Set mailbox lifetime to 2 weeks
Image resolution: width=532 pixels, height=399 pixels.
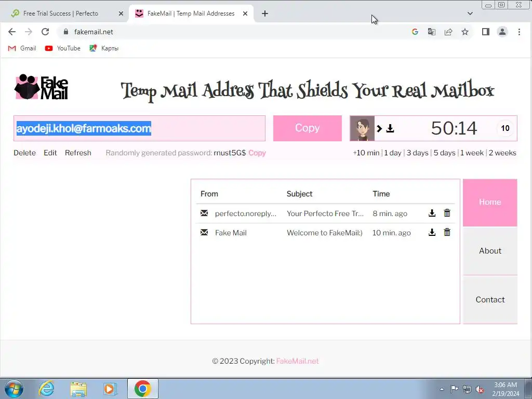pos(502,153)
